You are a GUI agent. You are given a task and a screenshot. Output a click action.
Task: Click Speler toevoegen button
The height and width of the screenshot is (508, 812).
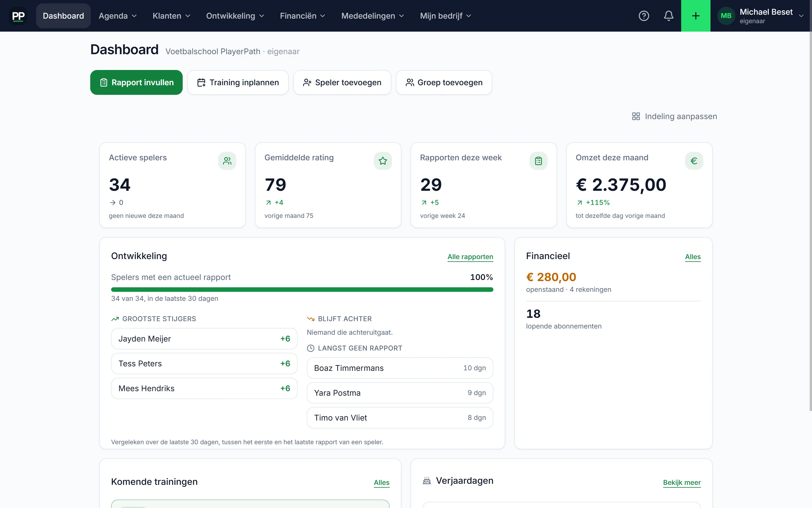tap(342, 82)
